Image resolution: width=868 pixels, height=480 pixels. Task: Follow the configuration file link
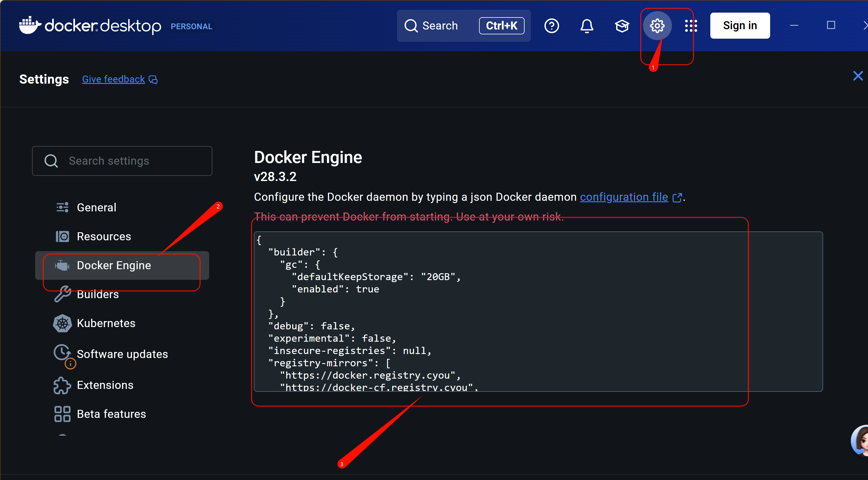[624, 197]
